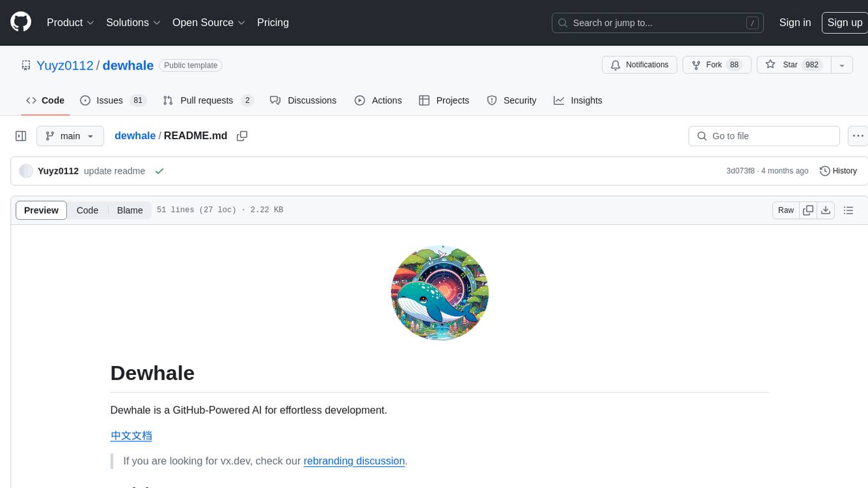Switch to the Discussions tab
Image resolution: width=868 pixels, height=488 pixels.
(303, 100)
